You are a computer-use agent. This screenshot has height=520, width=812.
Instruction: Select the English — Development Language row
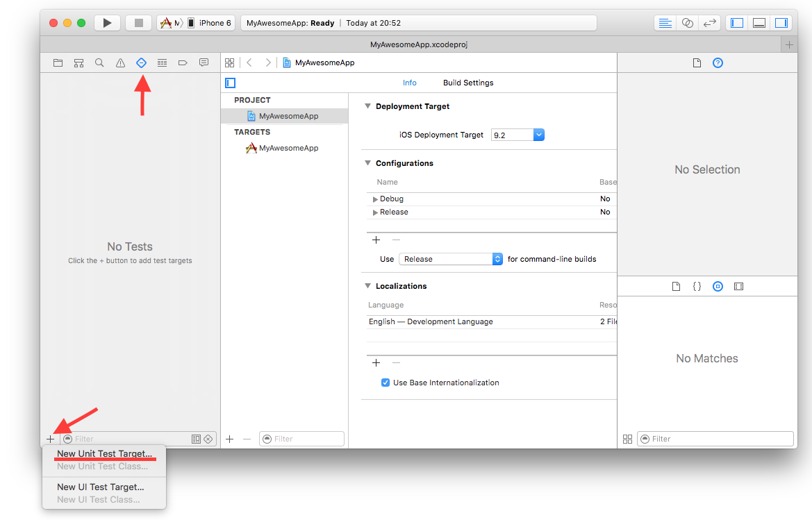(x=492, y=321)
